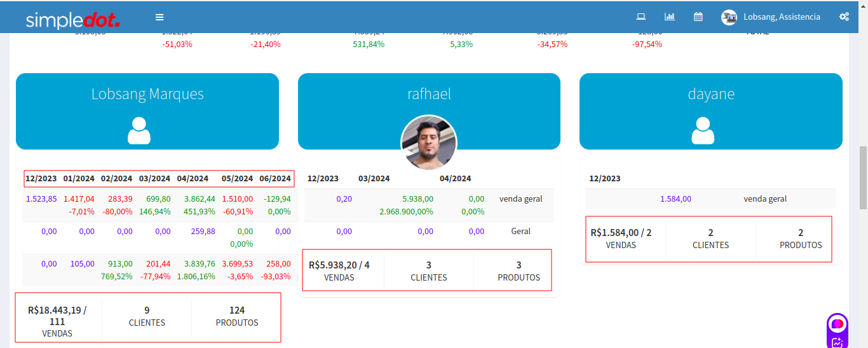Click rafhael's R$5.938,20 VENDAS summary
Image resolution: width=868 pixels, height=348 pixels.
tap(339, 270)
